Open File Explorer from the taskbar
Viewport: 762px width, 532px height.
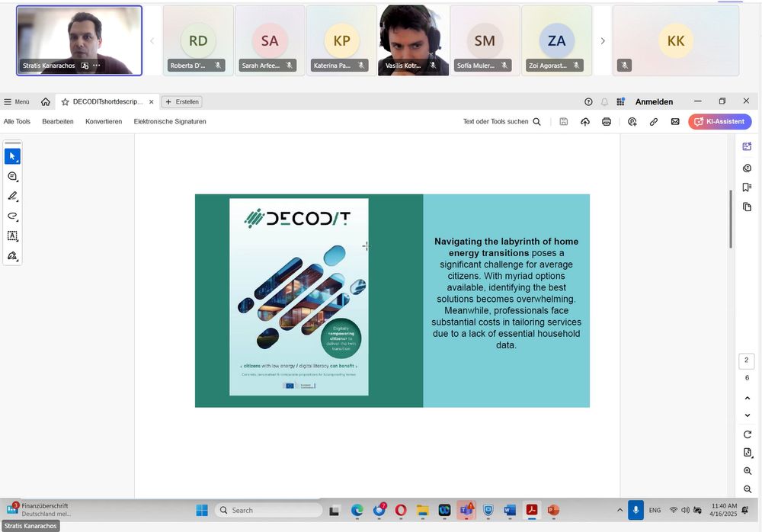[x=423, y=510]
